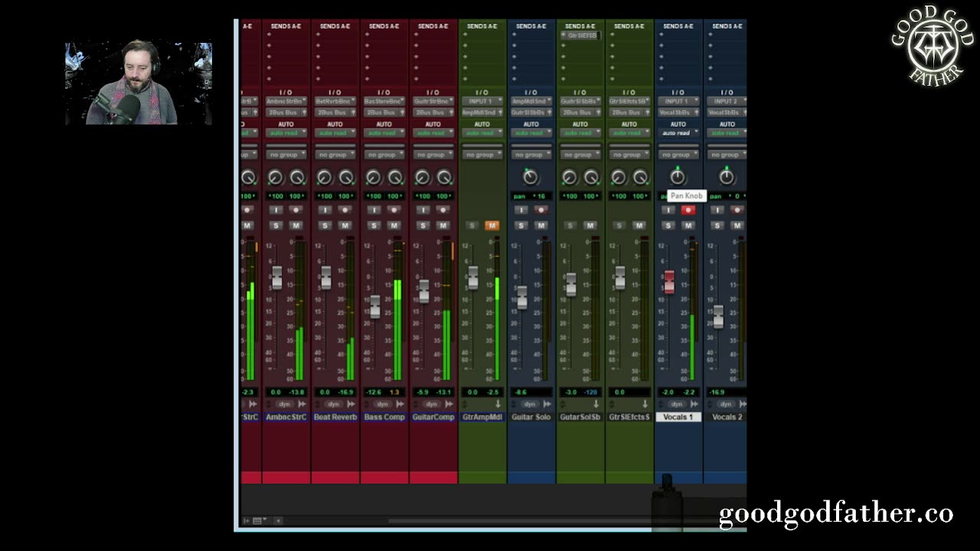Open INPUT 2 selector on Vocals 2
This screenshot has height=551, width=980.
pos(726,101)
